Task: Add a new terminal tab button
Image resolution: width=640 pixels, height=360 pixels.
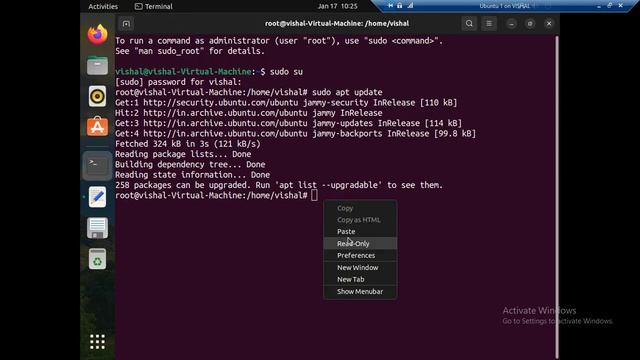Action: click(126, 24)
